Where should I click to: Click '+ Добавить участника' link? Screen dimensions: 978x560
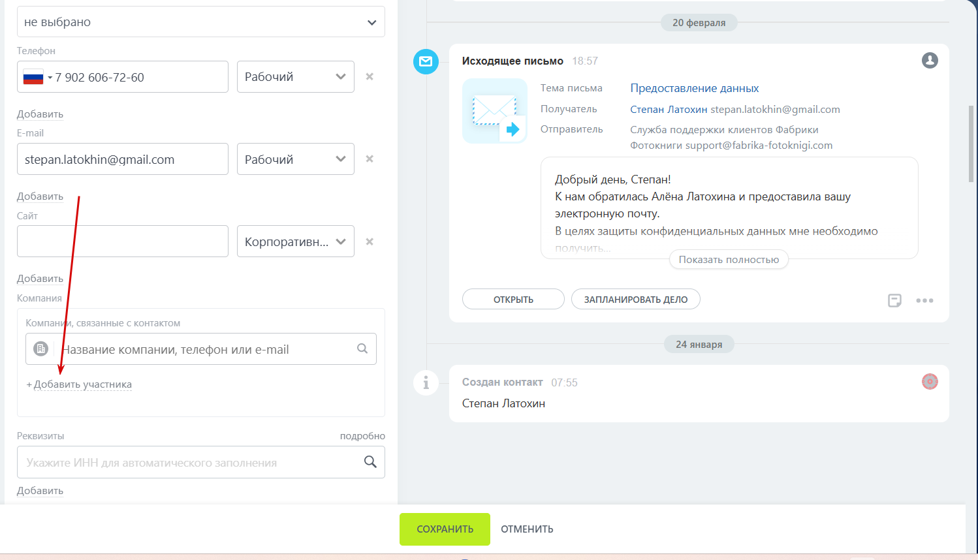79,384
